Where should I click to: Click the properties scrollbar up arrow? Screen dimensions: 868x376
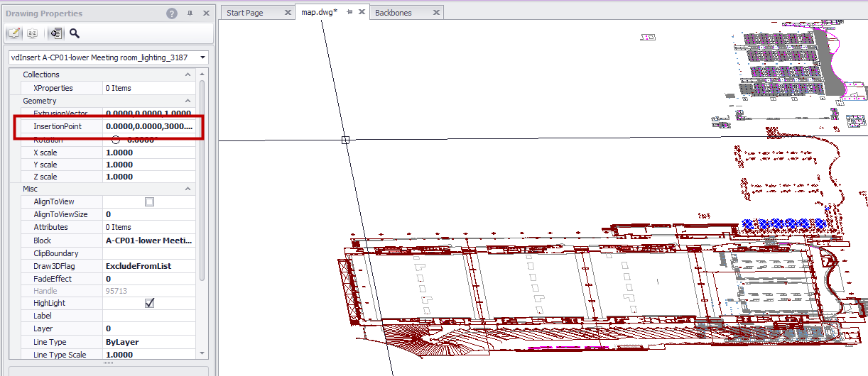pyautogui.click(x=202, y=74)
